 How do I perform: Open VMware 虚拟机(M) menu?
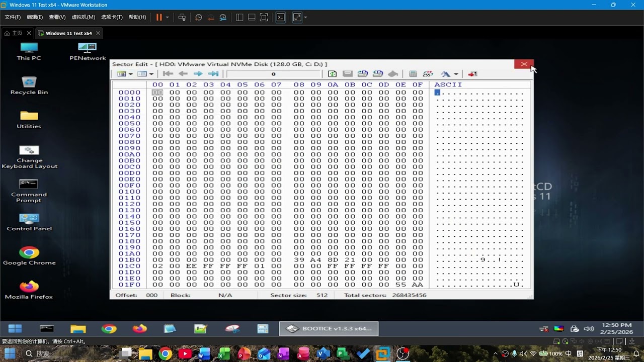point(83,17)
